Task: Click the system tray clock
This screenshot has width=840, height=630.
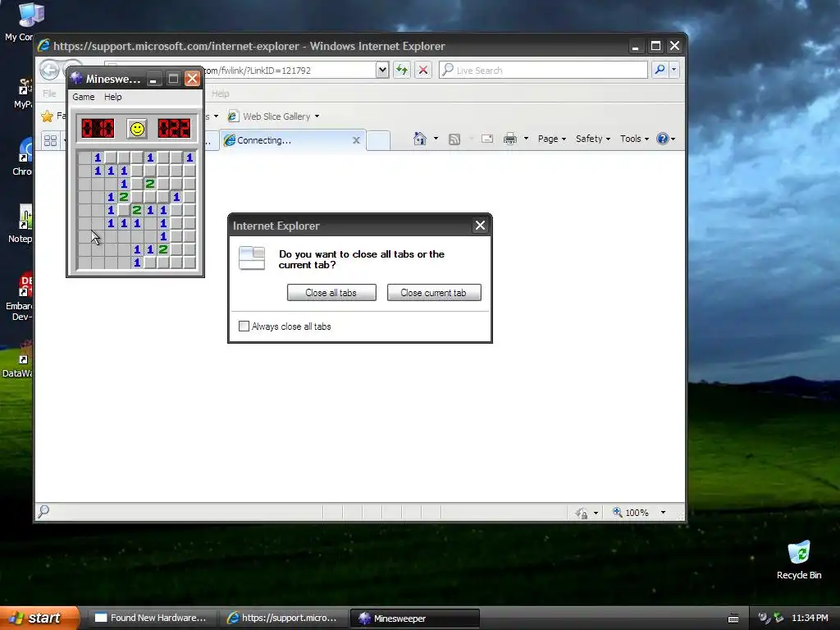Action: pyautogui.click(x=810, y=619)
